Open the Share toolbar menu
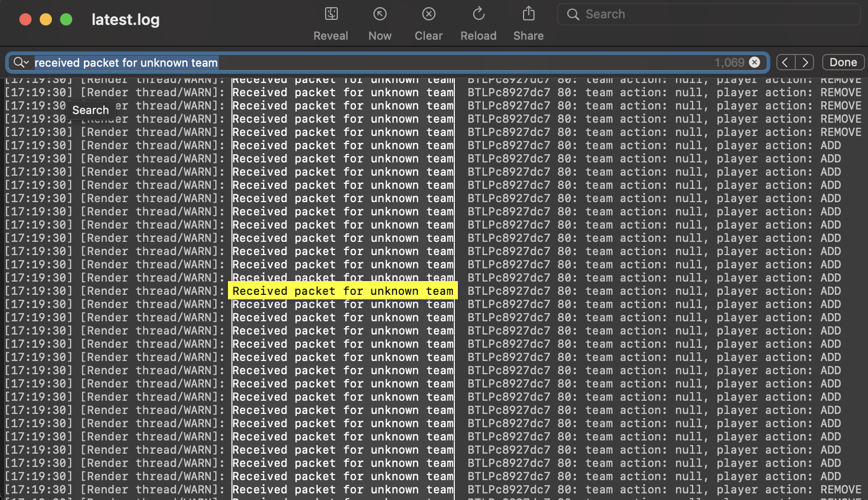Viewport: 868px width, 500px height. 529,14
